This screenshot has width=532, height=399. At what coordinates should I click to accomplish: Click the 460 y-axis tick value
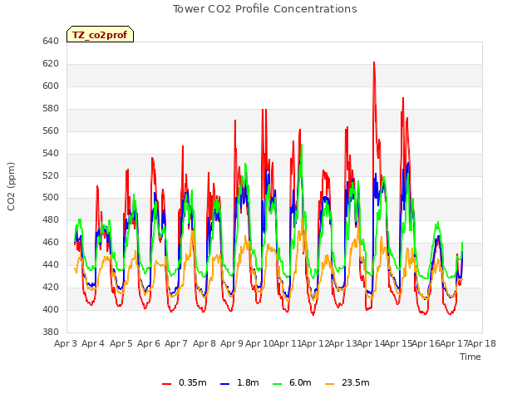point(51,242)
